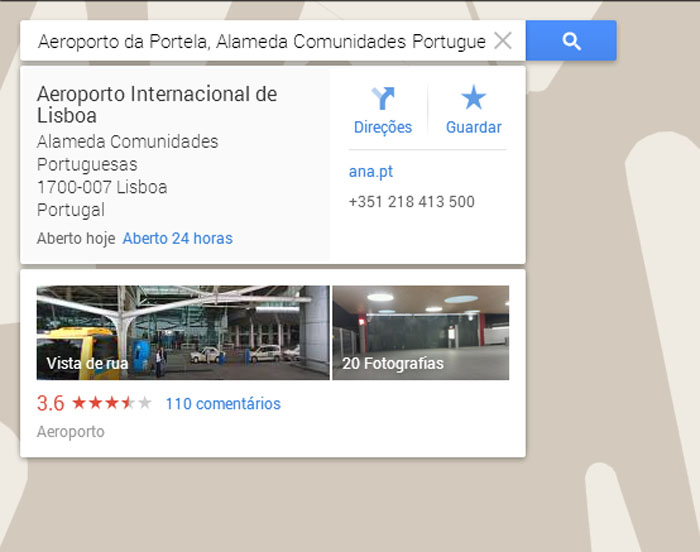Click the Aeroporto category label
Viewport: 700px width, 552px height.
(70, 432)
